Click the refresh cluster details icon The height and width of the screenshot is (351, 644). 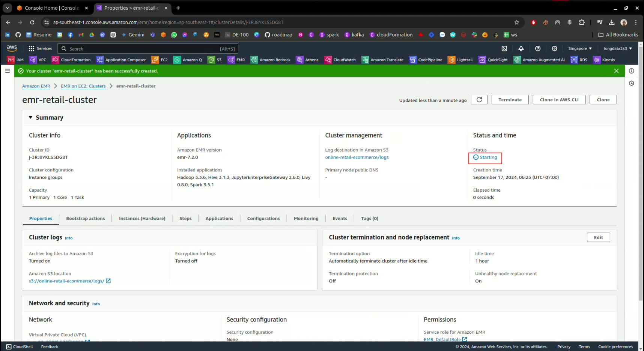(x=479, y=100)
